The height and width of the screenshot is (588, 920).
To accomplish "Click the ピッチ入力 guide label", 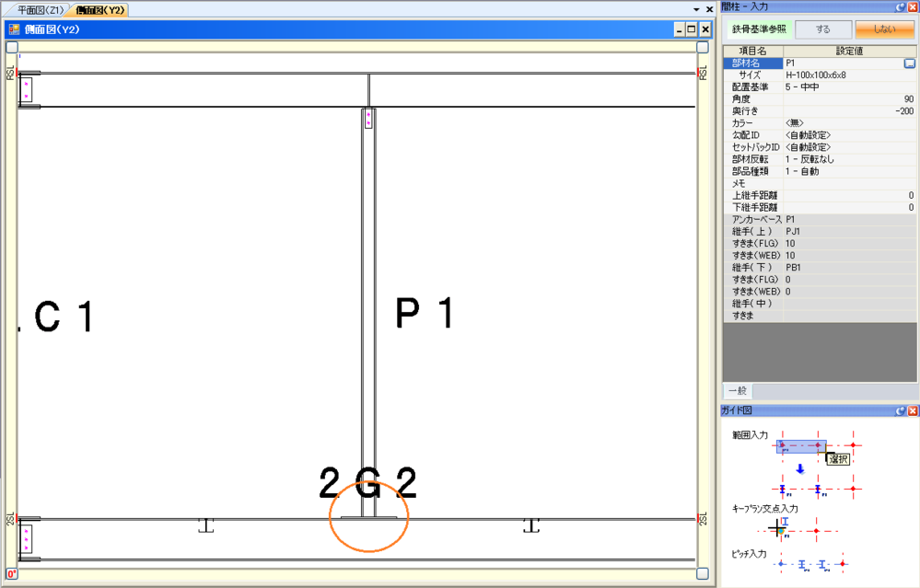I will (x=750, y=554).
